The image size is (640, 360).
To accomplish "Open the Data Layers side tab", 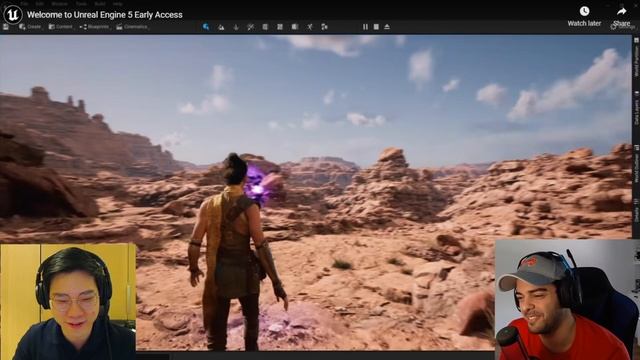I will click(636, 108).
